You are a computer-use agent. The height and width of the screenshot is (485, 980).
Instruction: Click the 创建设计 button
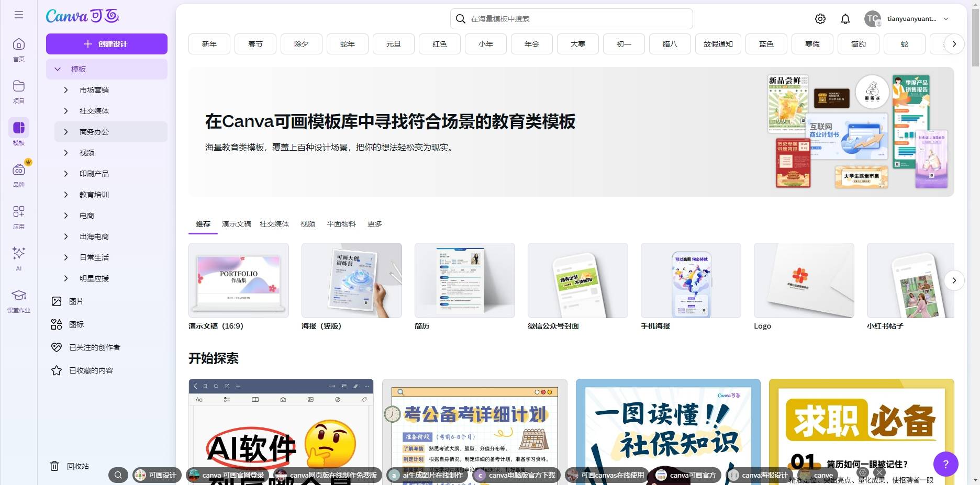[x=107, y=44]
